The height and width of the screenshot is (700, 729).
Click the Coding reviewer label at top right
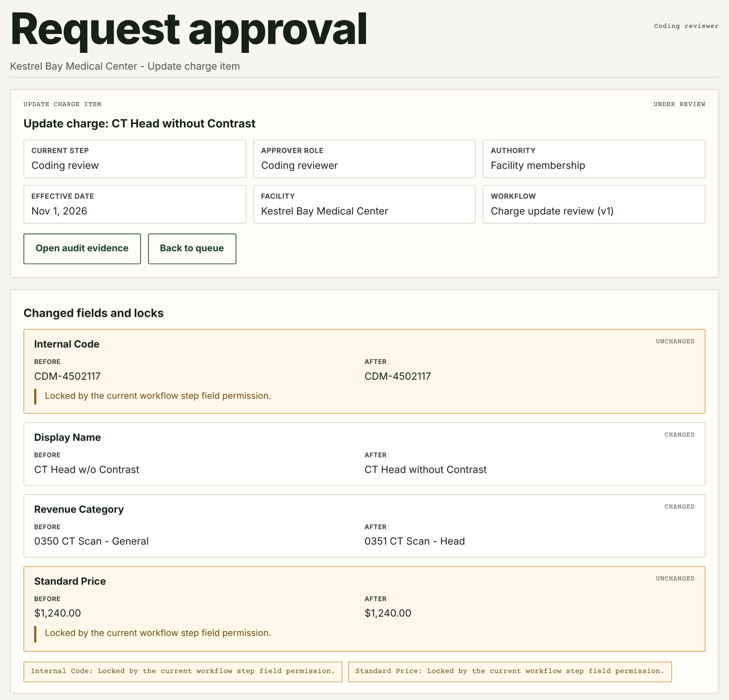[686, 26]
